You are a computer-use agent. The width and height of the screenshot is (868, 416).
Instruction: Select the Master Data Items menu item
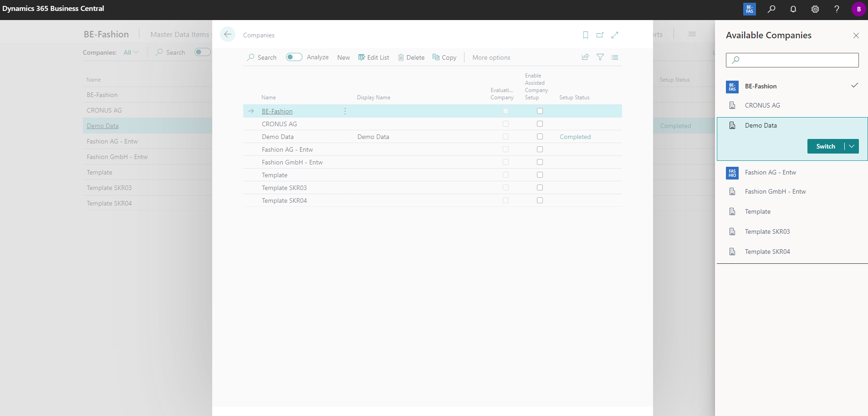(x=179, y=34)
